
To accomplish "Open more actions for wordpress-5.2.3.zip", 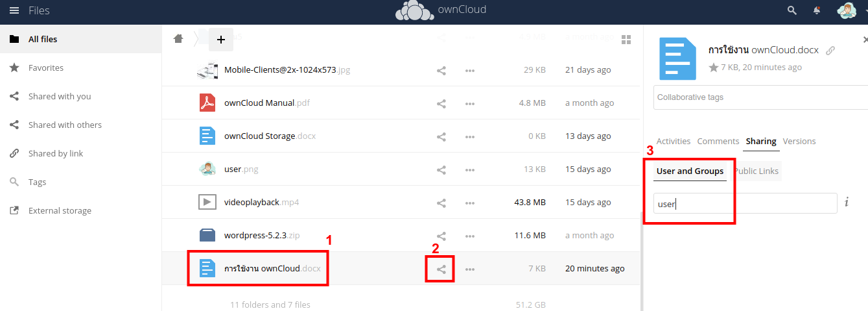I will 470,236.
